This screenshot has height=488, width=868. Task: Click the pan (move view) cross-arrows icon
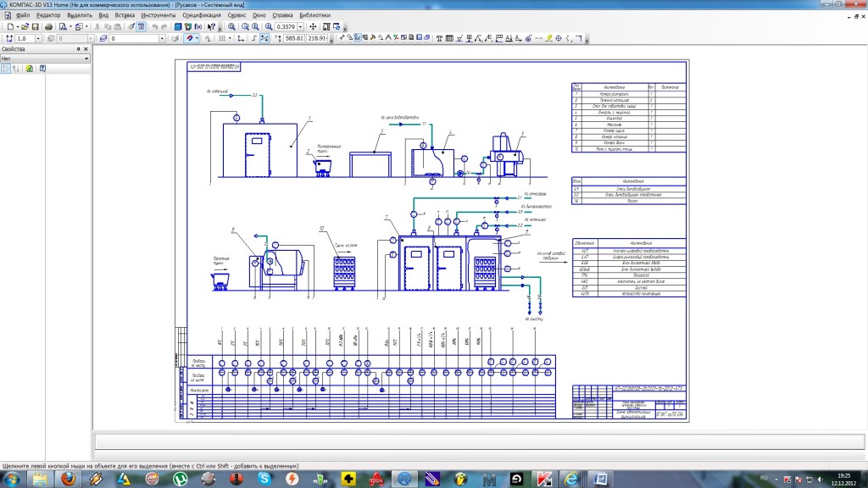(313, 26)
